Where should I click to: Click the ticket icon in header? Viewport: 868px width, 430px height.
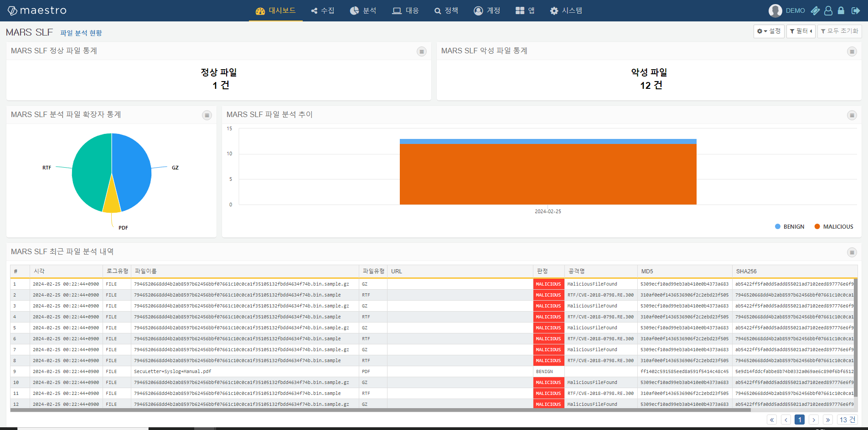[x=816, y=10]
